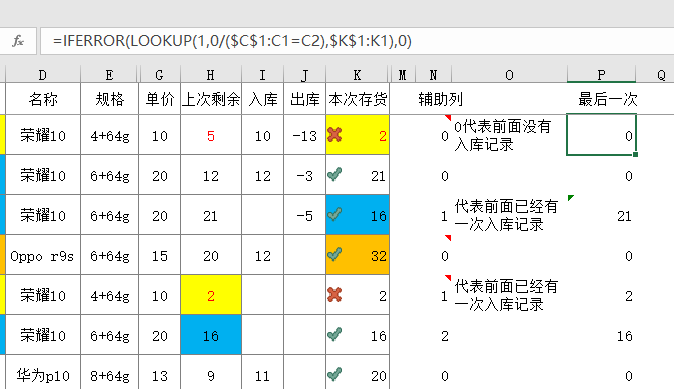
Task: Click header cell '最后一次'
Action: (x=607, y=99)
